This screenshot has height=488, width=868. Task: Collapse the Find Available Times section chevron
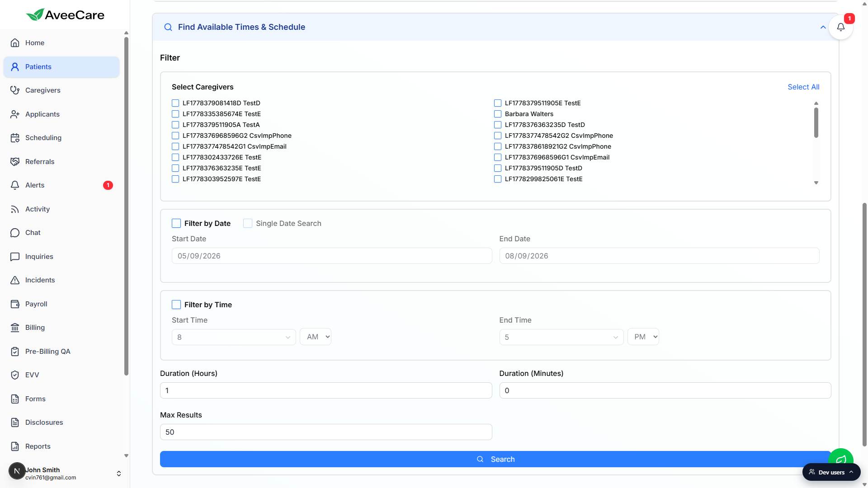823,27
